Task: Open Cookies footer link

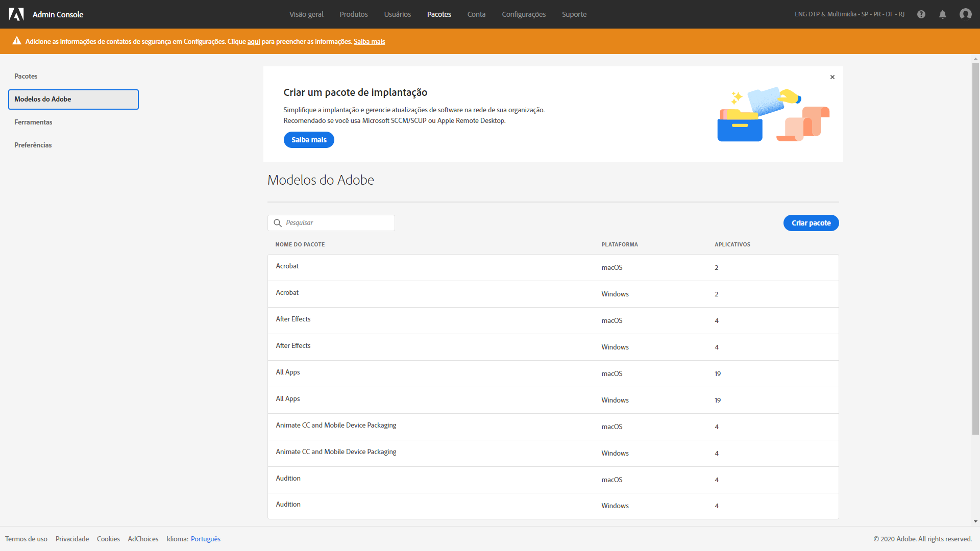Action: tap(108, 539)
